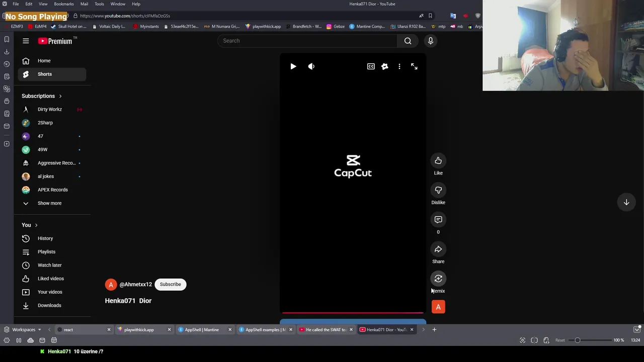Open the Bookmarks menu
This screenshot has width=644, height=362.
coord(64,4)
